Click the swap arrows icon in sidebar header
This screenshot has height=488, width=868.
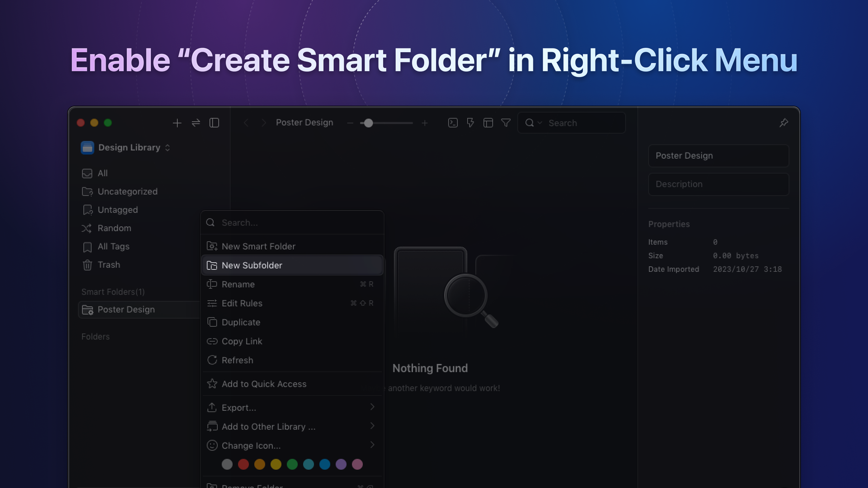pos(196,123)
